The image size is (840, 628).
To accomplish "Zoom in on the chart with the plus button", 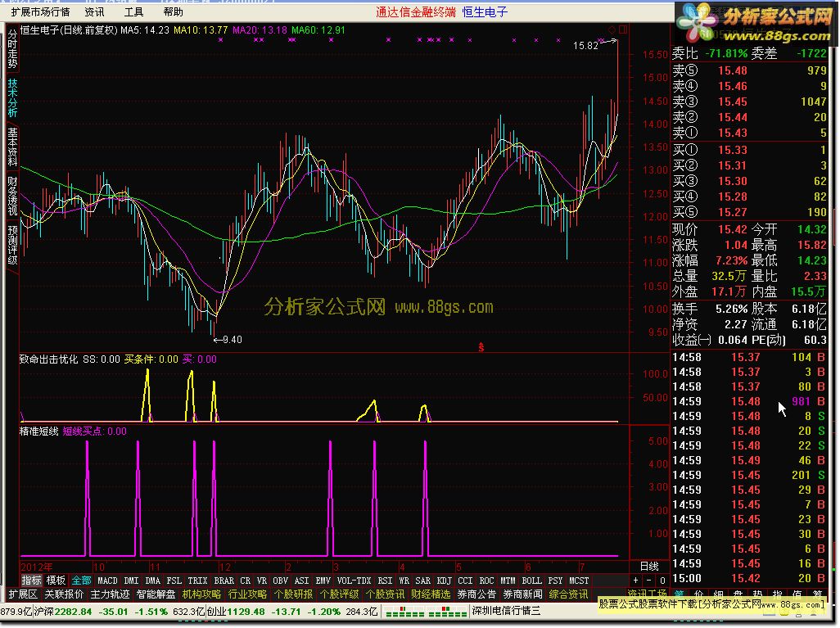I will pos(636,581).
